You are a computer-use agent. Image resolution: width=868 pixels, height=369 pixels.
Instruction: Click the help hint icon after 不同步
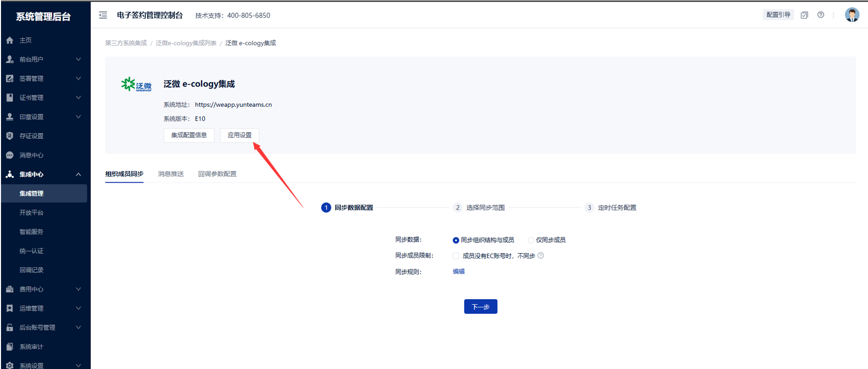point(541,256)
